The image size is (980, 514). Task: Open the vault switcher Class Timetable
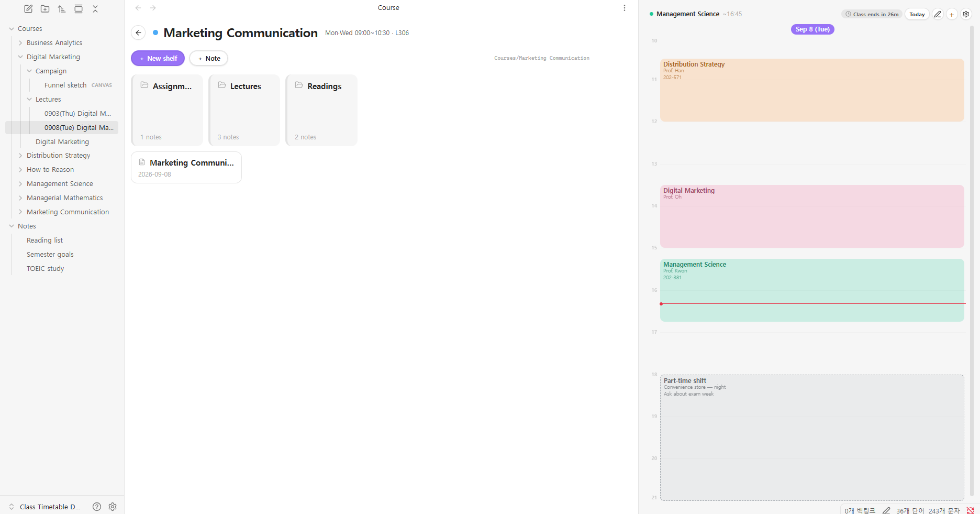coord(45,507)
